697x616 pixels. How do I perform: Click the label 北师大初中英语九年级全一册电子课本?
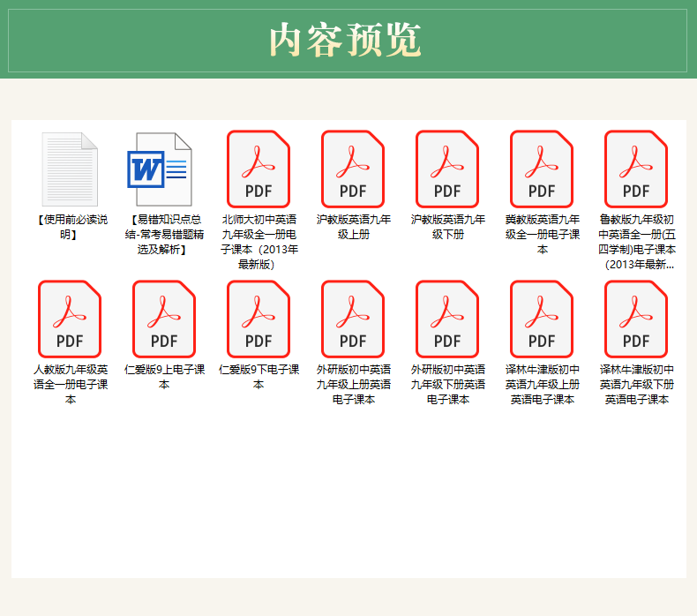(x=259, y=242)
